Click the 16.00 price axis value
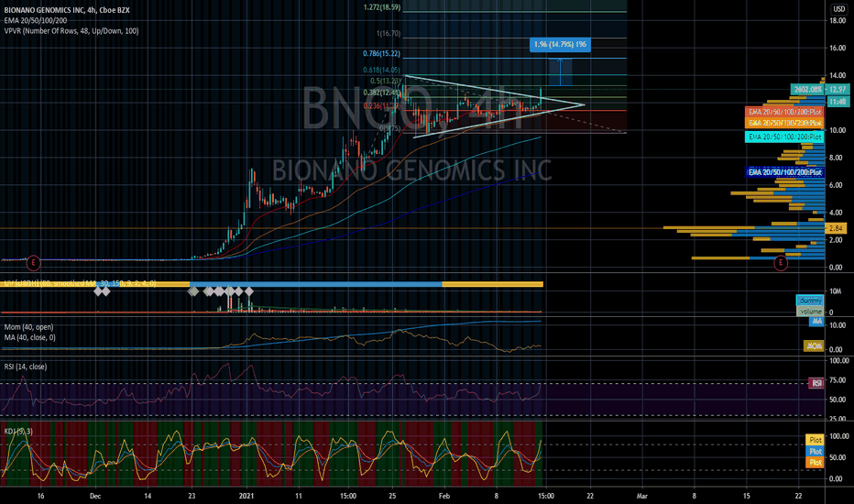This screenshot has height=504, width=854. click(x=838, y=48)
